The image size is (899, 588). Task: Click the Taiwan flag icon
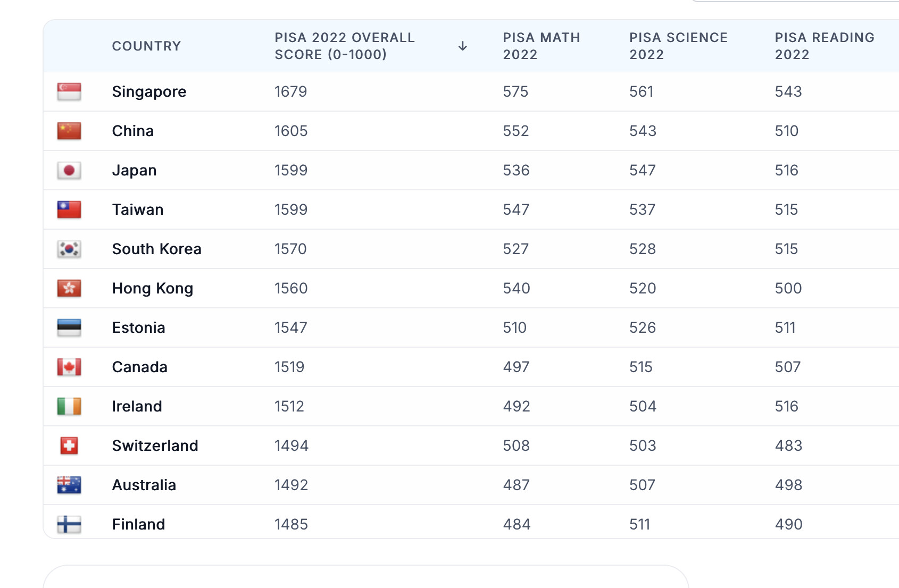tap(69, 210)
